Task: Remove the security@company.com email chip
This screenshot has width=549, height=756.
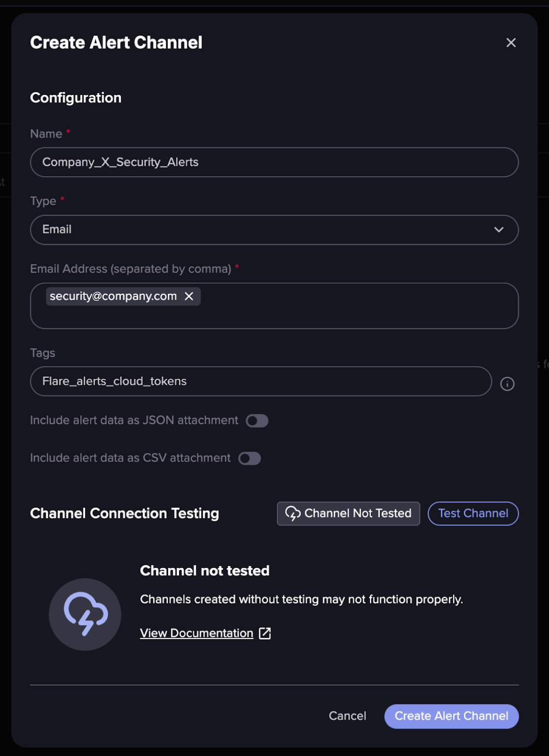Action: pyautogui.click(x=189, y=296)
